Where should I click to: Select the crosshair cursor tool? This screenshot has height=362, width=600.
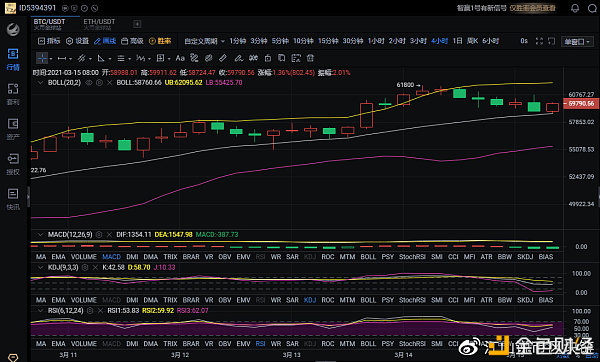point(42,58)
